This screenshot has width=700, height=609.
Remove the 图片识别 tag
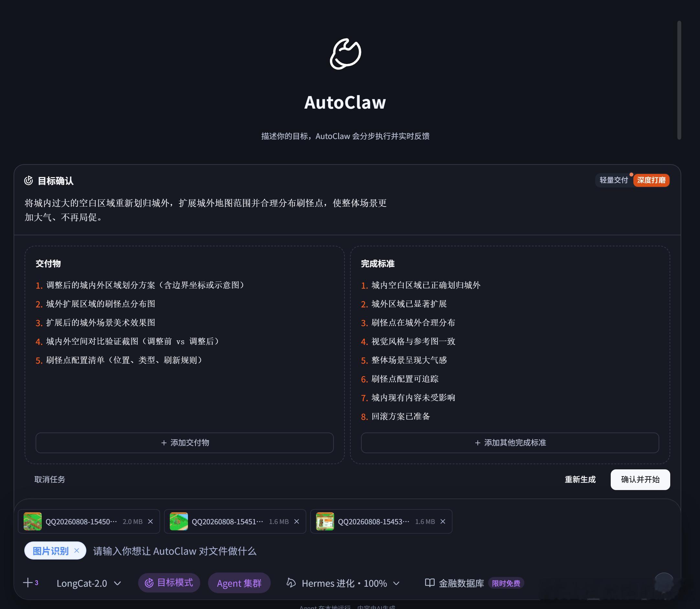[77, 550]
